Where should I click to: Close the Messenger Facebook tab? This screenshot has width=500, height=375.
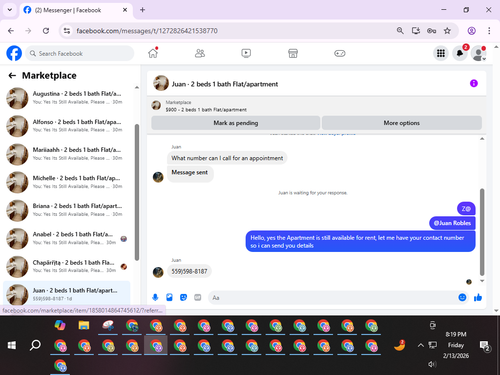[125, 10]
